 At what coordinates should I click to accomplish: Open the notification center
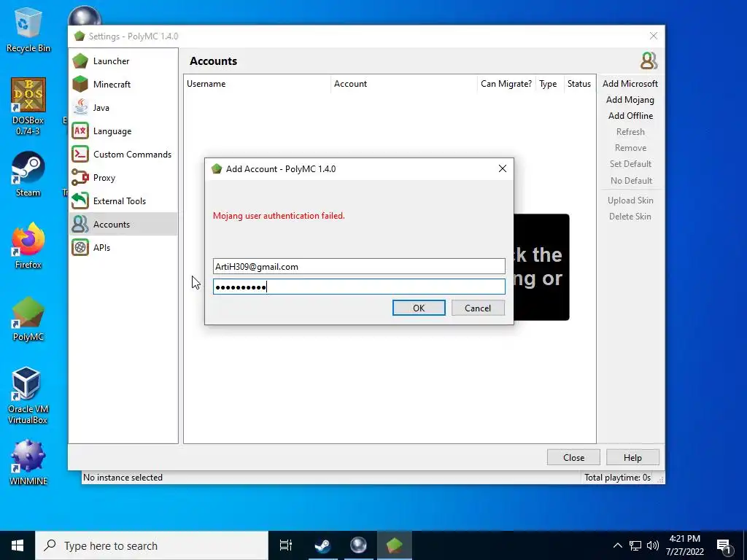tap(724, 546)
